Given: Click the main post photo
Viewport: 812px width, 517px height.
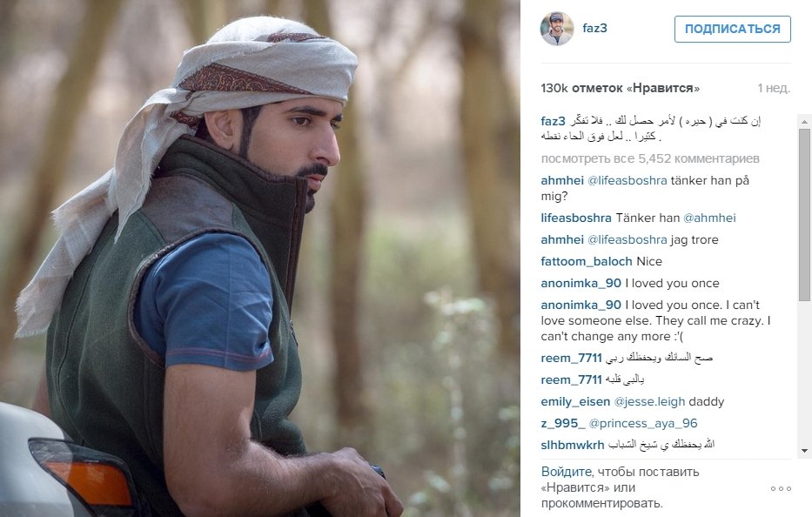Looking at the screenshot, I should pyautogui.click(x=260, y=258).
